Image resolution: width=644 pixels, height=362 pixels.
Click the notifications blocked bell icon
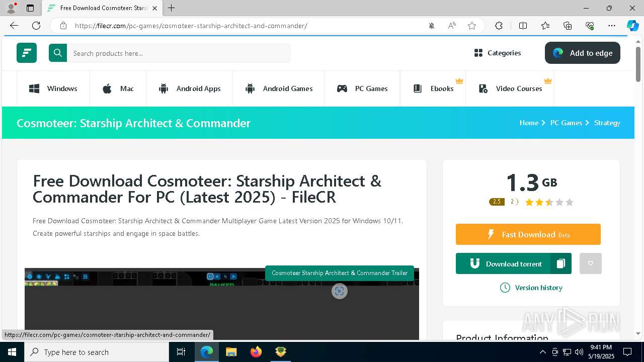coord(432,26)
